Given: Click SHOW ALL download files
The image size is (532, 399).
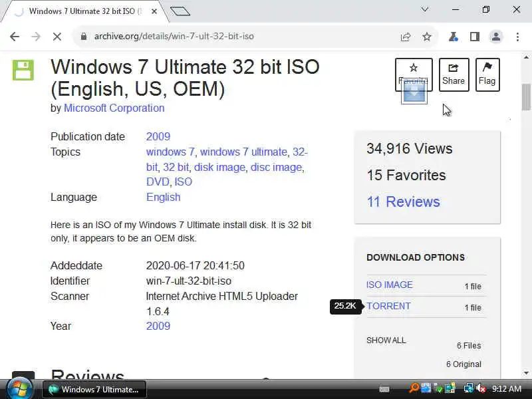Looking at the screenshot, I should tap(386, 340).
